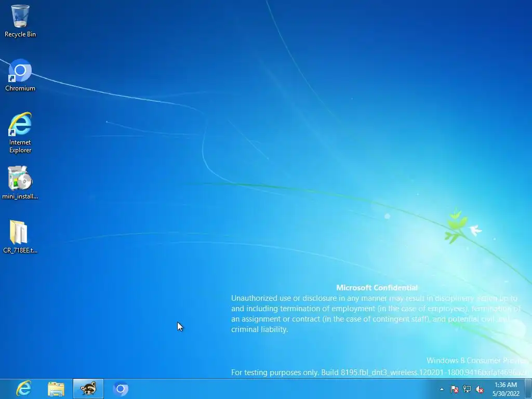The height and width of the screenshot is (399, 532).
Task: Show hidden tray icons arrow
Action: pyautogui.click(x=442, y=389)
